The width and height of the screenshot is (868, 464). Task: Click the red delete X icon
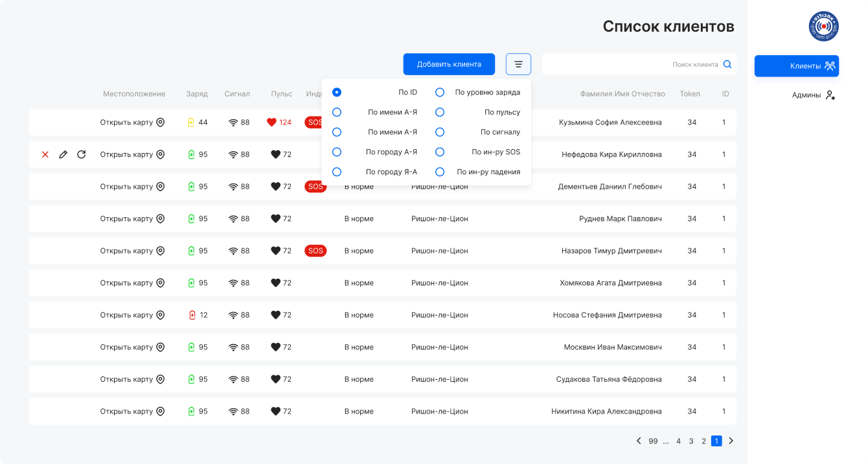click(45, 154)
